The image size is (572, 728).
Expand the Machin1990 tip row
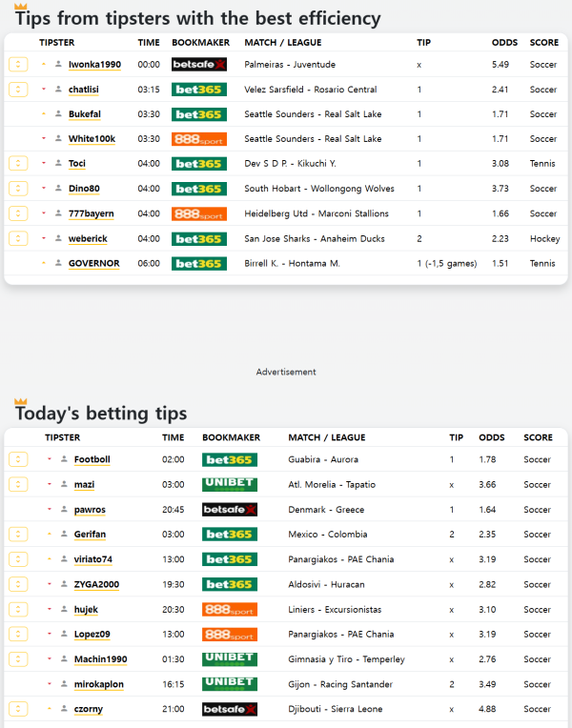[x=18, y=659]
